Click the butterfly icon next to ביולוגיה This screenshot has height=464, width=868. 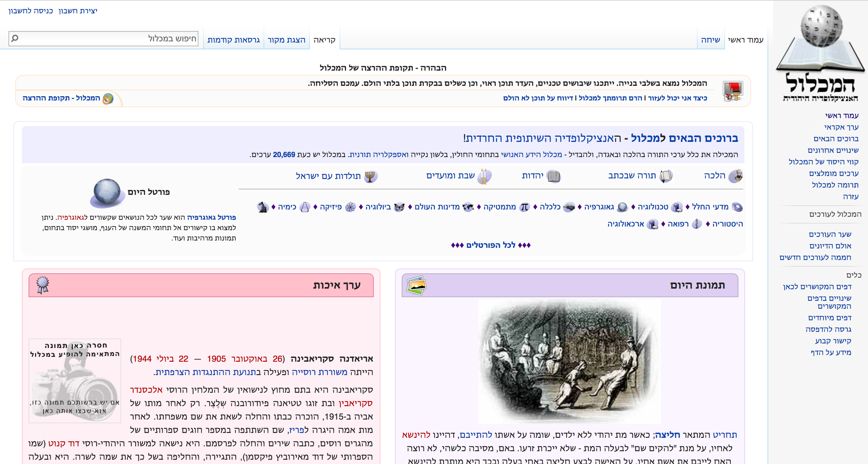tap(399, 207)
